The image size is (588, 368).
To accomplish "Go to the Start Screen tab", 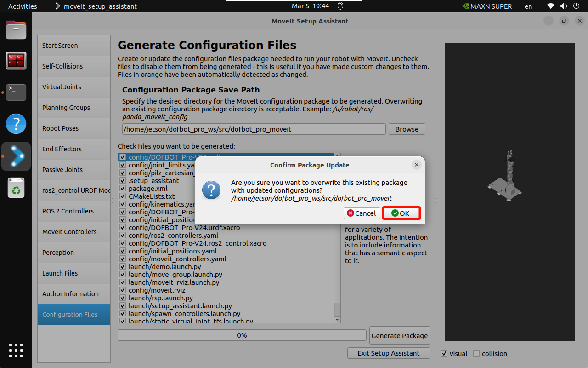I will click(74, 46).
